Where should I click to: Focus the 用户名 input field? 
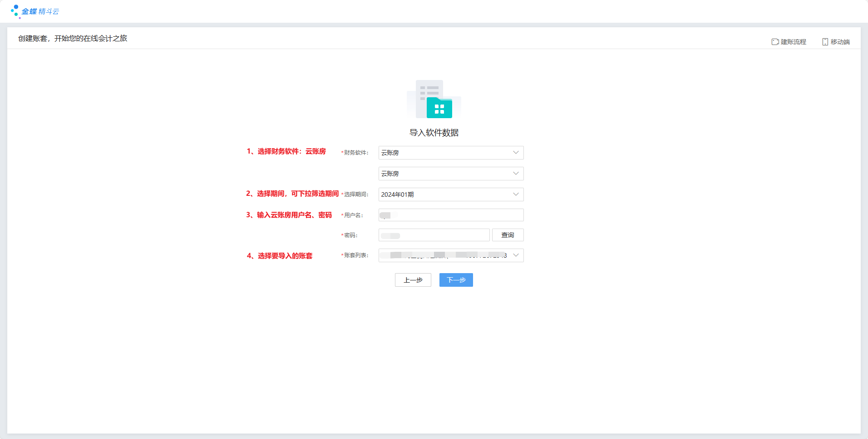pos(451,215)
